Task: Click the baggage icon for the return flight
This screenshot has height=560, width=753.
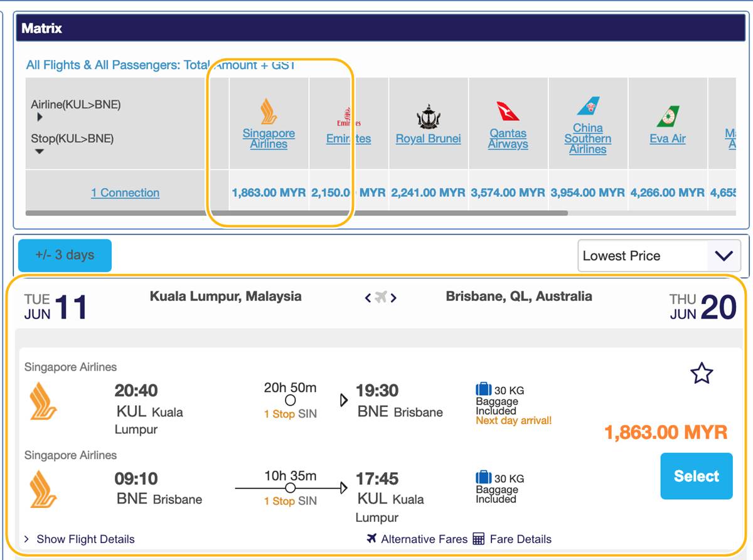Action: pyautogui.click(x=484, y=478)
